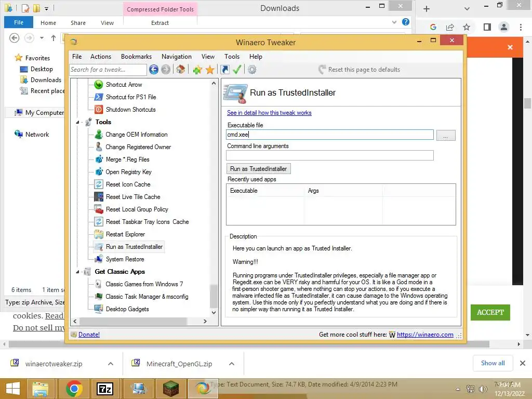Open the Tools menu
532x399 pixels.
(232, 57)
